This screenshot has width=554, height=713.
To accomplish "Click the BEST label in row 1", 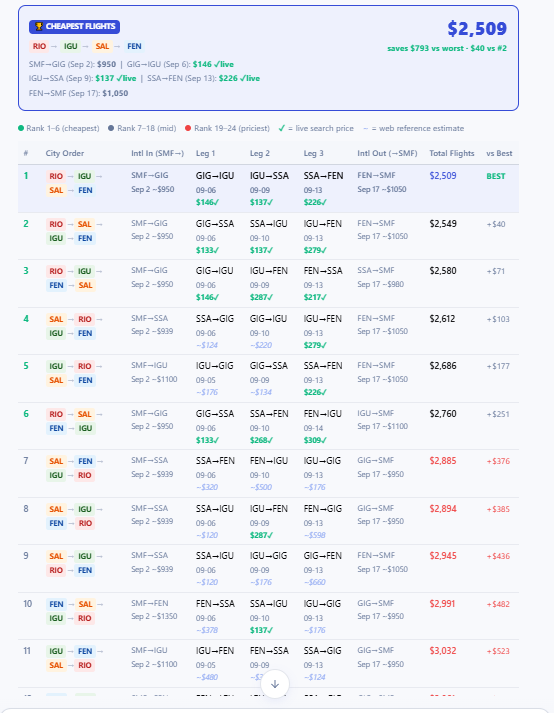I will (496, 176).
